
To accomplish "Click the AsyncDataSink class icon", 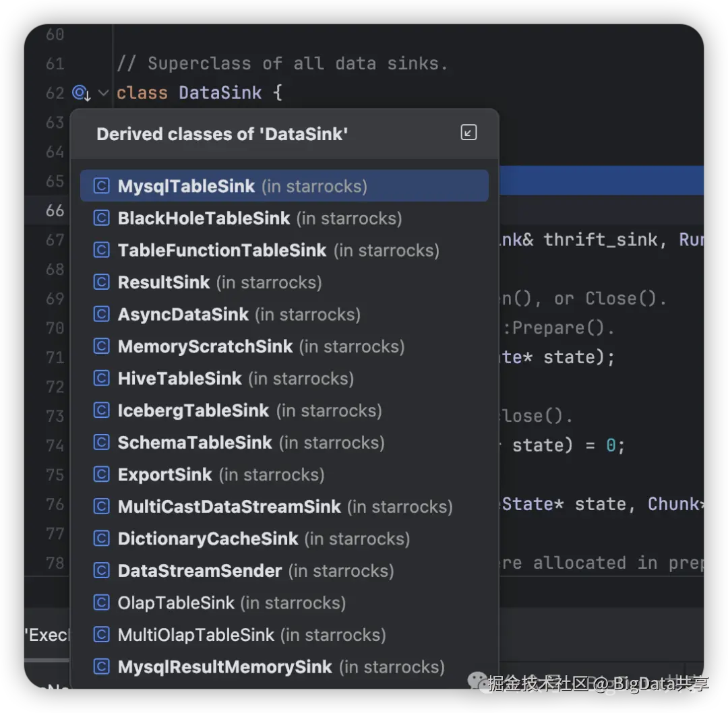I will pyautogui.click(x=101, y=315).
